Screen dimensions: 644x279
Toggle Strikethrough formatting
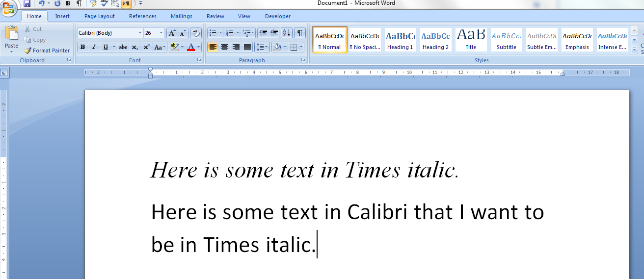123,48
